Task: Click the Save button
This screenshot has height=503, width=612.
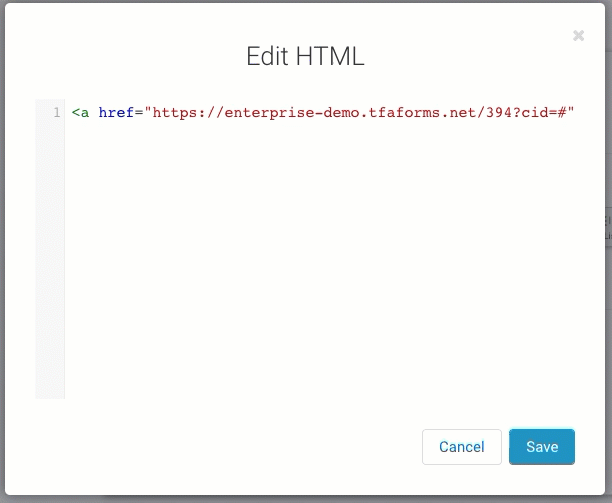Action: tap(542, 447)
